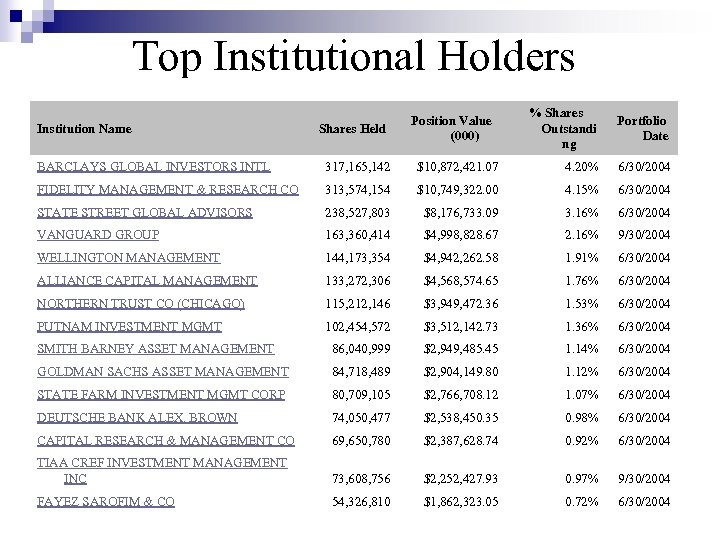Click Fidelity Management & Research Co link
This screenshot has width=720, height=540.
point(166,190)
